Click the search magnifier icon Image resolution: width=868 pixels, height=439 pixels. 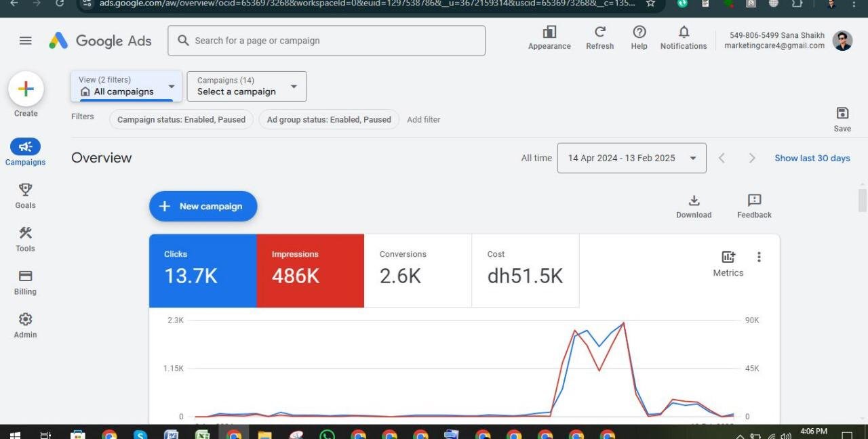[183, 41]
